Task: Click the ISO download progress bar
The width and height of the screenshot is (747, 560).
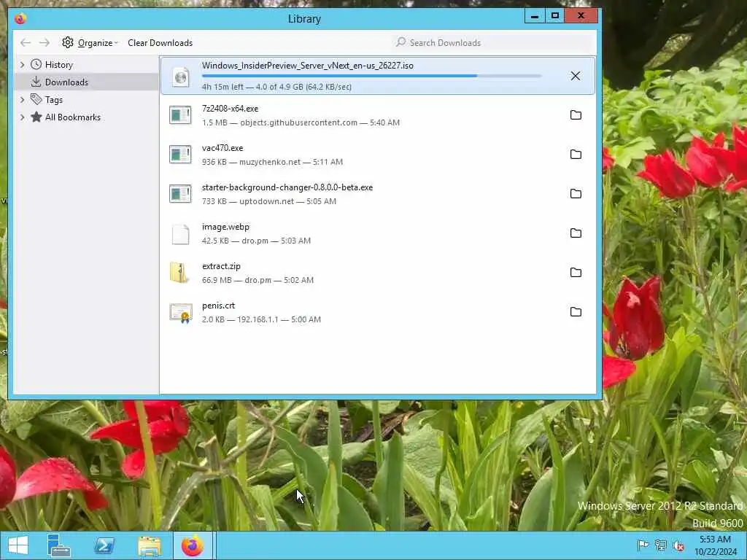Action: coord(371,76)
